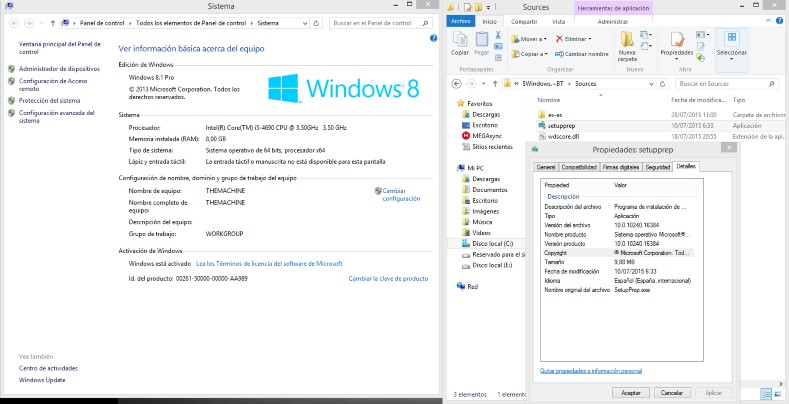Switch to large icons view button
789x404 pixels.
click(x=777, y=394)
